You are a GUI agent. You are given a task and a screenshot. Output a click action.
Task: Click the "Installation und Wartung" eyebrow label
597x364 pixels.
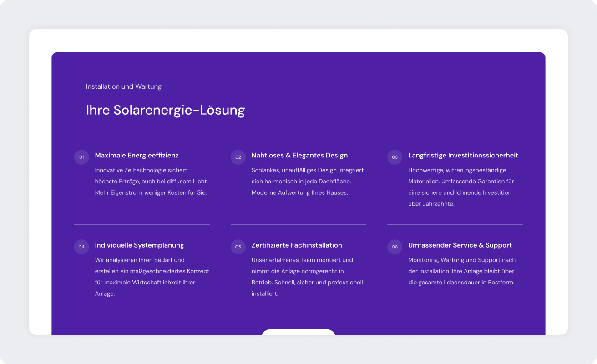point(124,86)
